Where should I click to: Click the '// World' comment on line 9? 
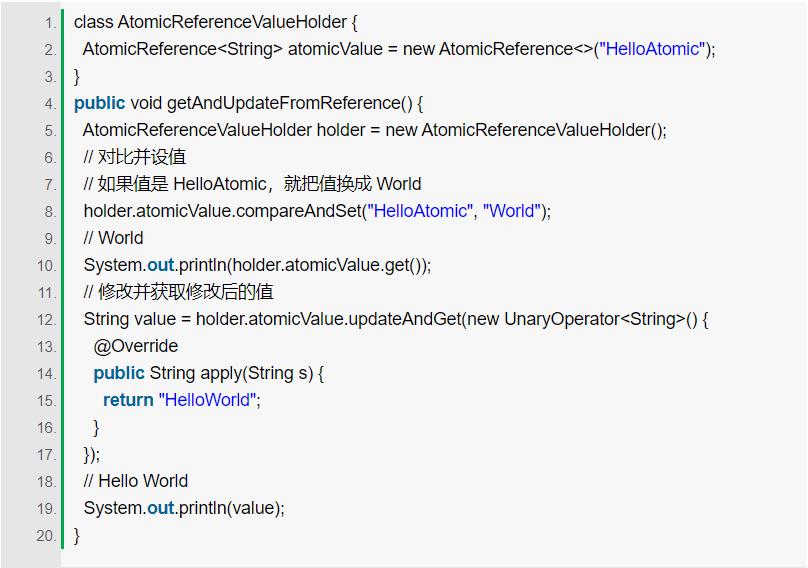(x=114, y=238)
